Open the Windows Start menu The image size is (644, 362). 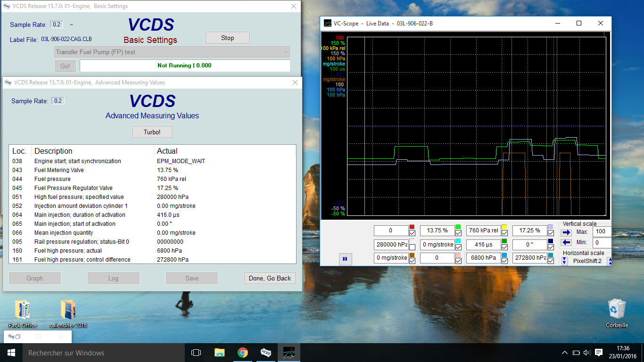[x=11, y=353]
